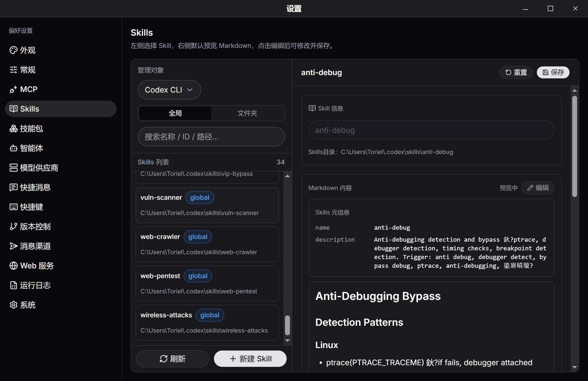Click the global badge on vuln-scanner
588x381 pixels.
200,198
